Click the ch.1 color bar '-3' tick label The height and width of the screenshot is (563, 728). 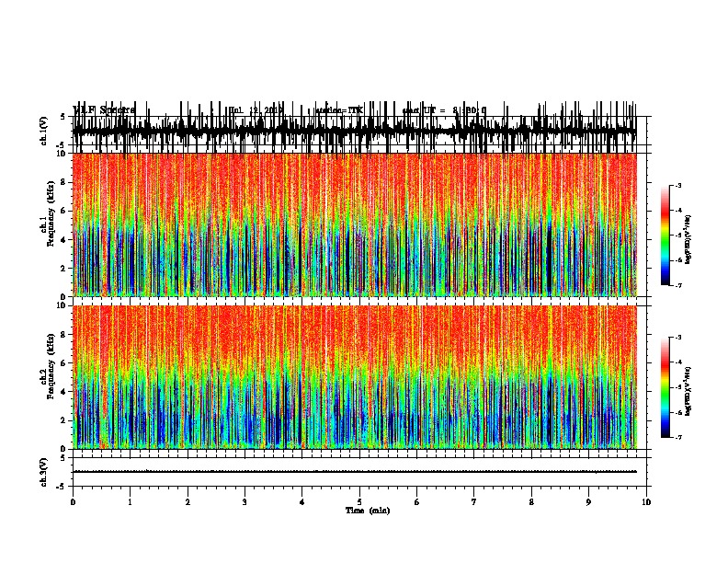pos(677,185)
